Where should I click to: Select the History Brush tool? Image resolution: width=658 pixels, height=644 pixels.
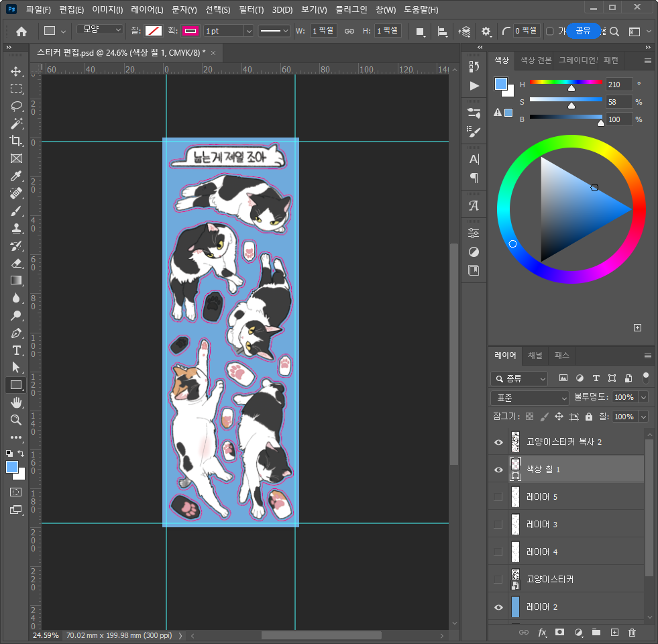pyautogui.click(x=16, y=246)
